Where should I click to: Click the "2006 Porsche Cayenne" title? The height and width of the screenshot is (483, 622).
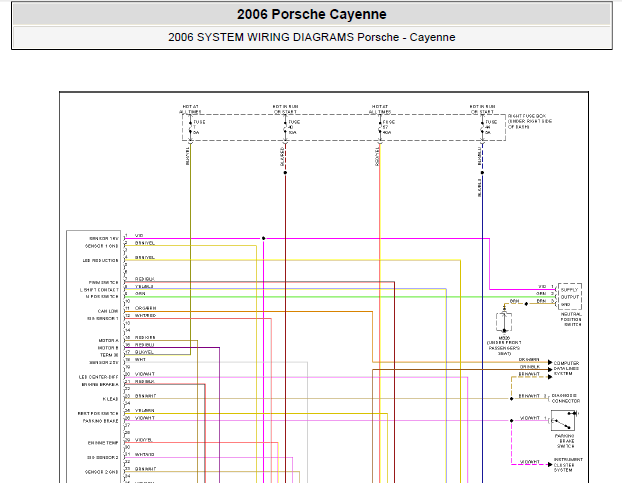311,14
